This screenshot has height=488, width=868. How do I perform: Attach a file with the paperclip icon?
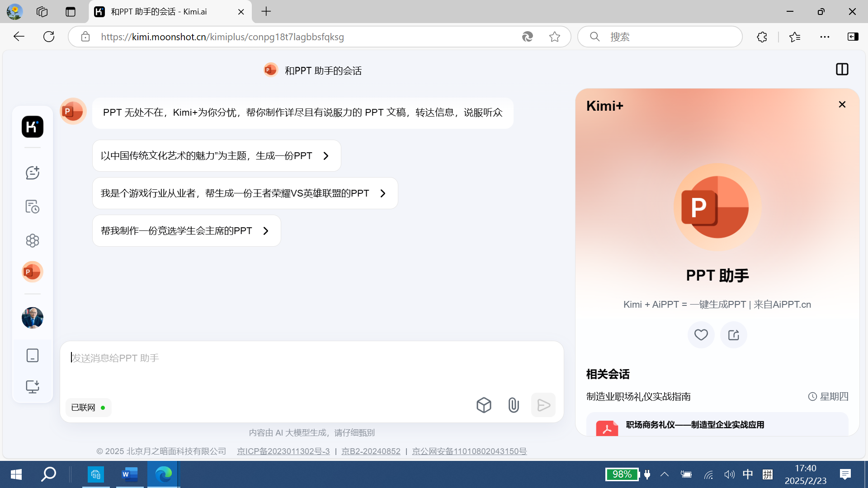click(x=514, y=405)
